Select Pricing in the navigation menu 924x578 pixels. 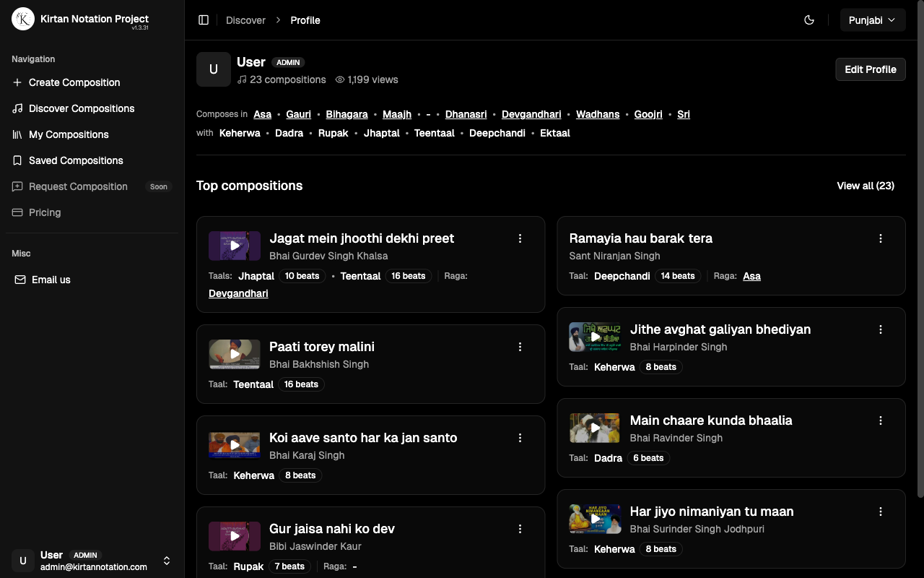click(x=45, y=212)
